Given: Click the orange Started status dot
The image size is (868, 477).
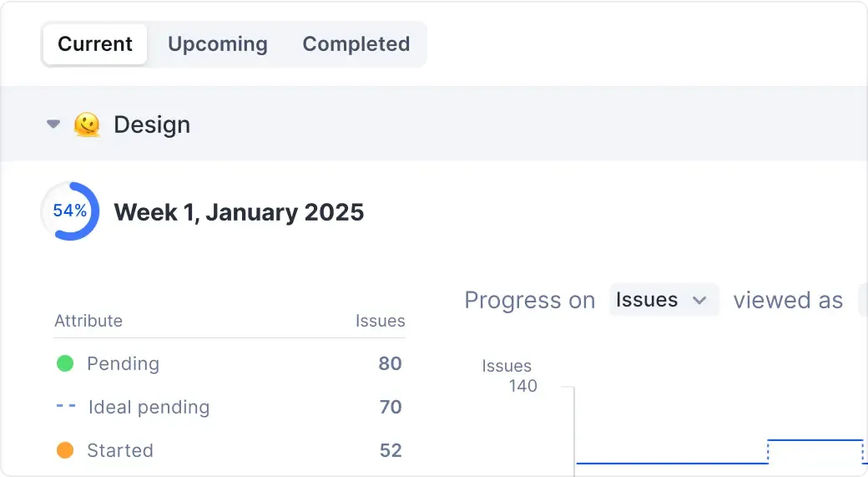Looking at the screenshot, I should pos(65,450).
